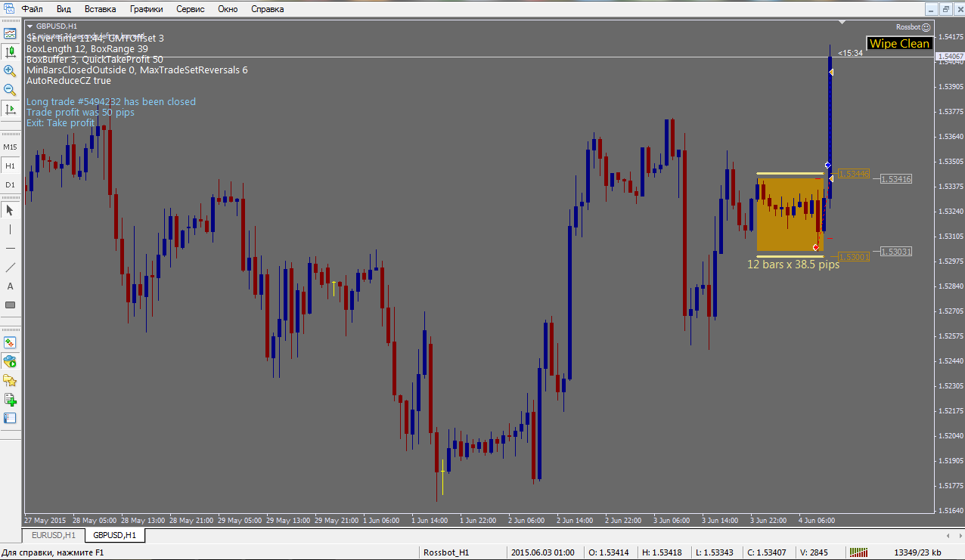Click the '<15:34' countdown label

850,54
